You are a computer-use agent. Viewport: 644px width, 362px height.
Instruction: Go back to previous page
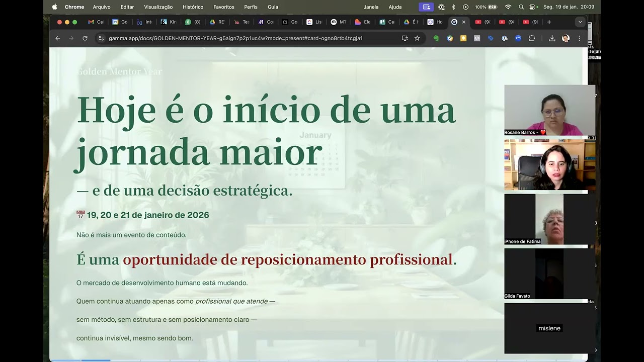57,38
